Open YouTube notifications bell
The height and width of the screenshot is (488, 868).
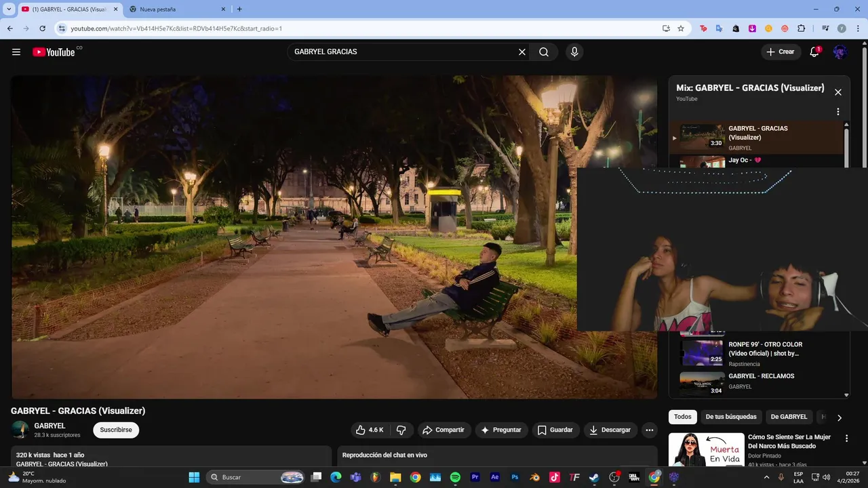815,52
